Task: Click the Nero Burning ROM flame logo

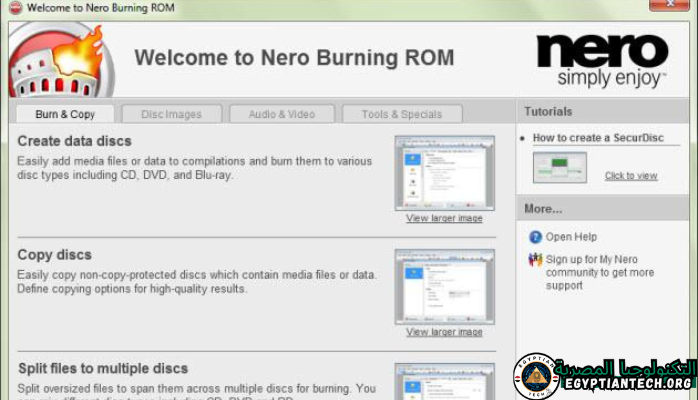Action: tap(60, 60)
